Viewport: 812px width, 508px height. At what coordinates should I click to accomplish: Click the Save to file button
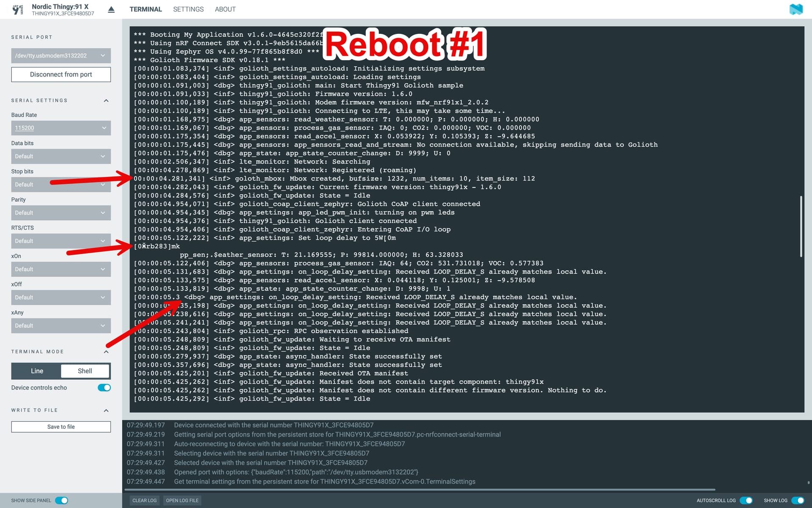[61, 427]
